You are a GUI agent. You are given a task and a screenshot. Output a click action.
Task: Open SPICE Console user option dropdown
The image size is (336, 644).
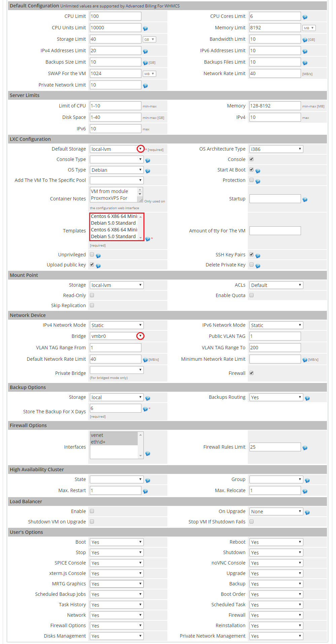click(116, 563)
